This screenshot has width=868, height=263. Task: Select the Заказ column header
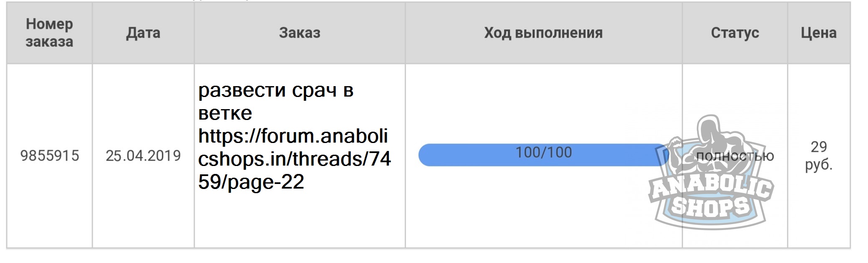point(299,33)
